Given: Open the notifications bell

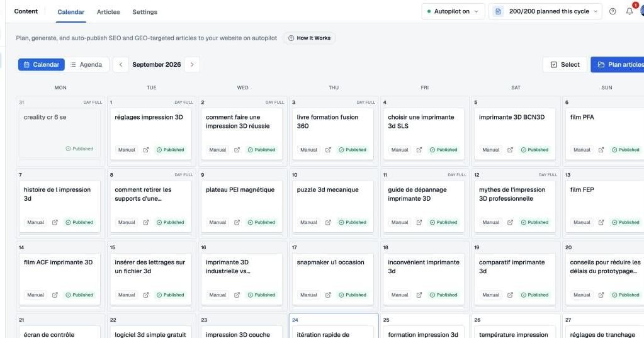Looking at the screenshot, I should pyautogui.click(x=630, y=11).
